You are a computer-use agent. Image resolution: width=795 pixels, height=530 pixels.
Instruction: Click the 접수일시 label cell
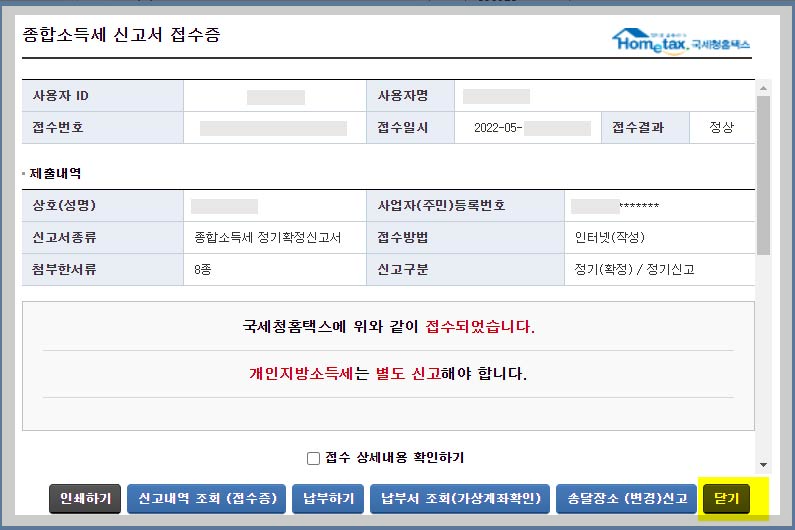click(410, 128)
